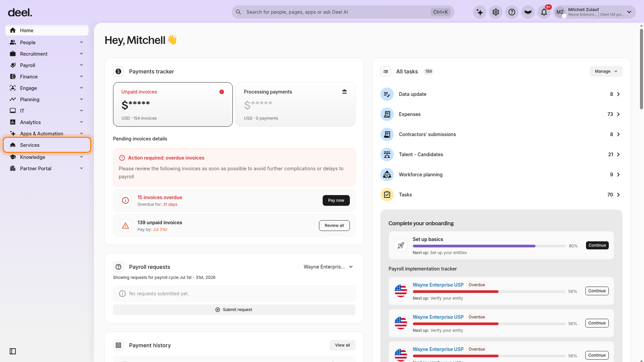Click the All tasks list icon

click(386, 71)
